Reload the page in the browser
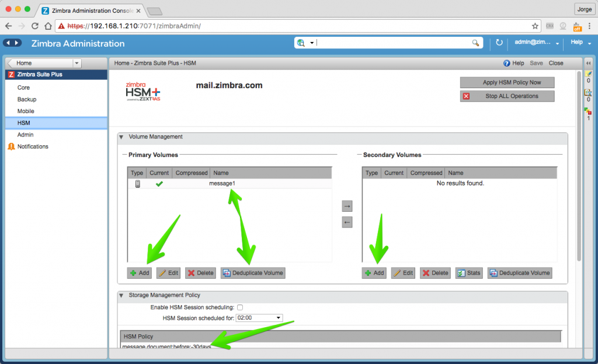598x364 pixels. [x=34, y=26]
